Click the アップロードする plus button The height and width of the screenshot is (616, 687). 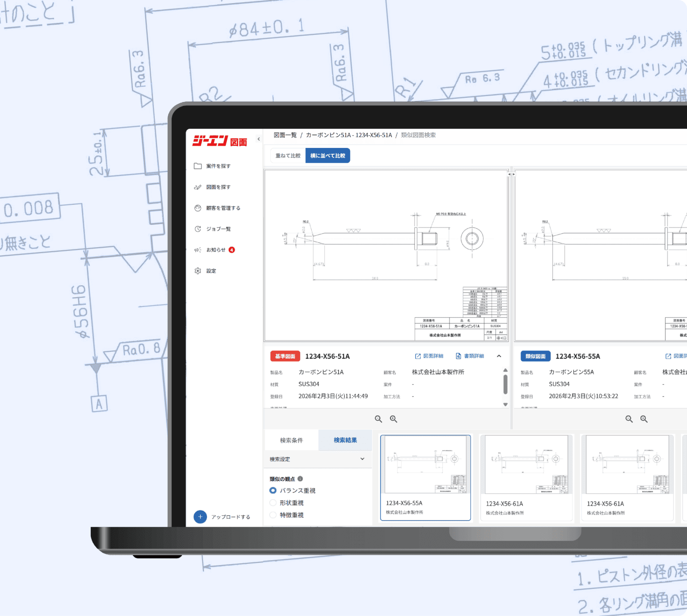click(x=200, y=517)
